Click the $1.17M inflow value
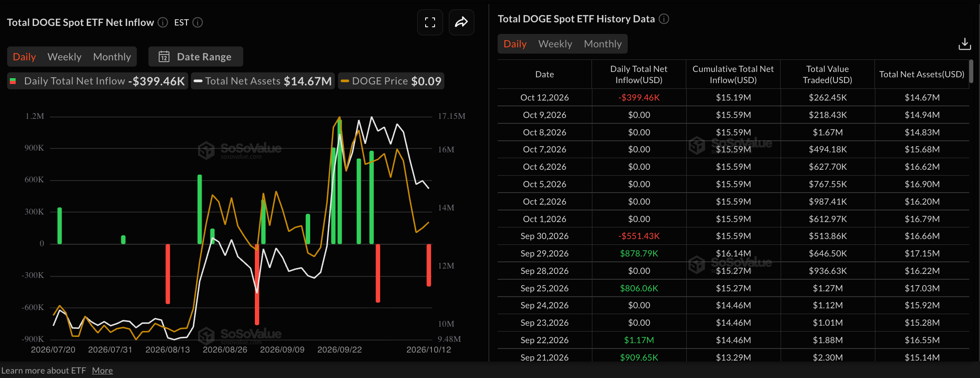980x378 pixels. pyautogui.click(x=639, y=340)
